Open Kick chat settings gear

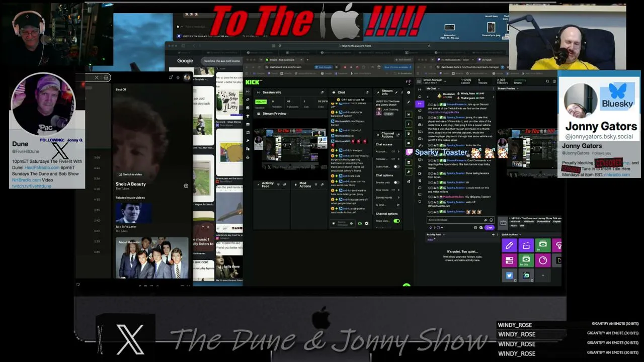pos(366,223)
